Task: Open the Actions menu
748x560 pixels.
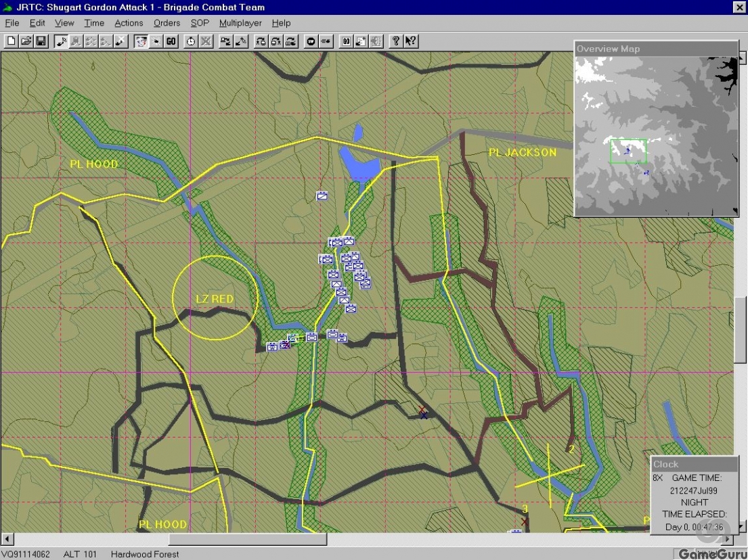Action: (129, 23)
